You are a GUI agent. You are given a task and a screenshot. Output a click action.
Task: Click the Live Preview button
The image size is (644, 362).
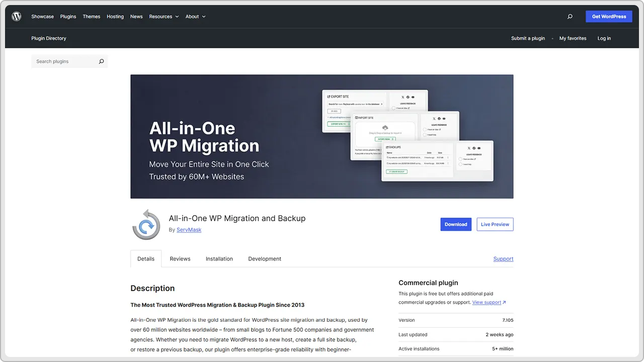495,224
